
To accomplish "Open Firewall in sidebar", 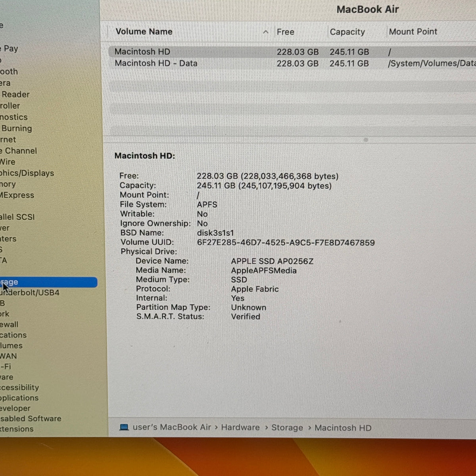I will coord(9,324).
